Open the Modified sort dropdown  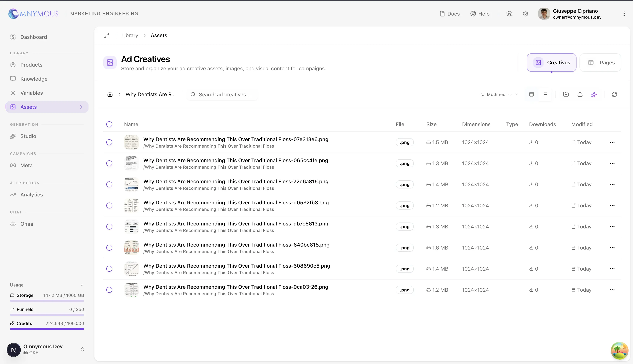[x=499, y=94]
